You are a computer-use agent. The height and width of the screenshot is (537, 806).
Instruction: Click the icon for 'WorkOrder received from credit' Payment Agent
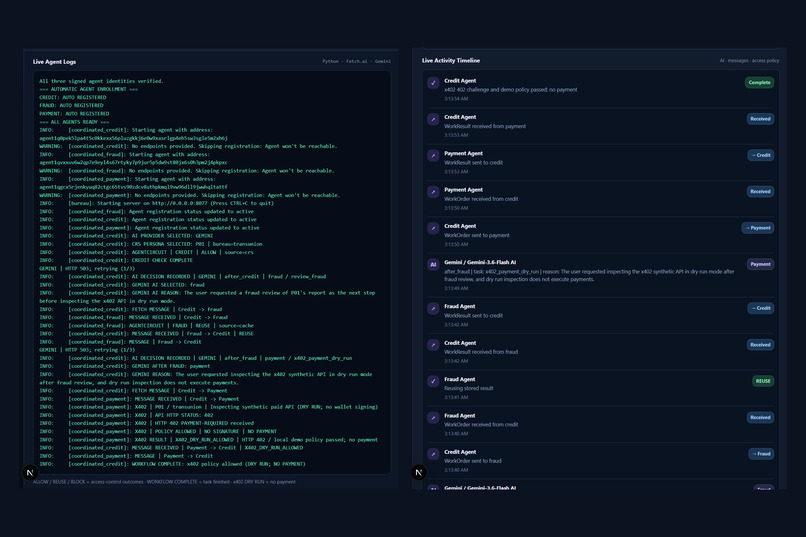click(433, 192)
